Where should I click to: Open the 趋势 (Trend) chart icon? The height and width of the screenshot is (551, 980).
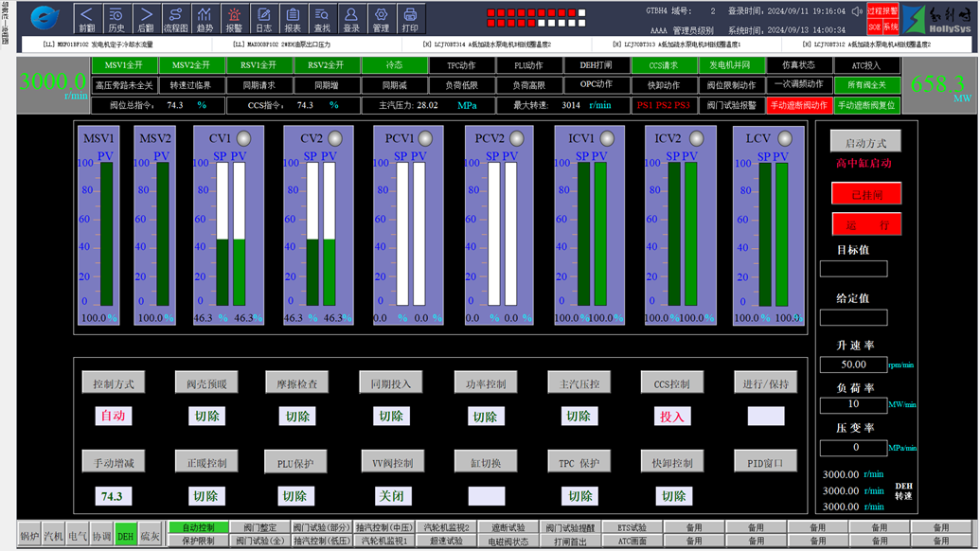[205, 17]
